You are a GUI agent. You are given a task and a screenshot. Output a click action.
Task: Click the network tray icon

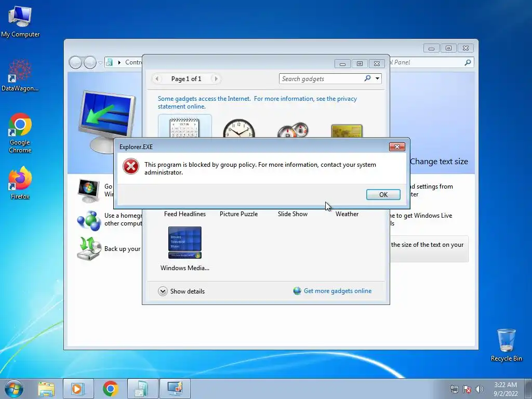coord(454,389)
